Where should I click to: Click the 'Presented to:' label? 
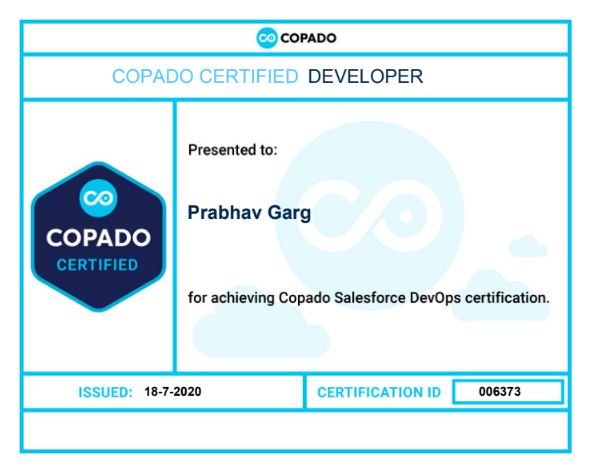pyautogui.click(x=233, y=150)
